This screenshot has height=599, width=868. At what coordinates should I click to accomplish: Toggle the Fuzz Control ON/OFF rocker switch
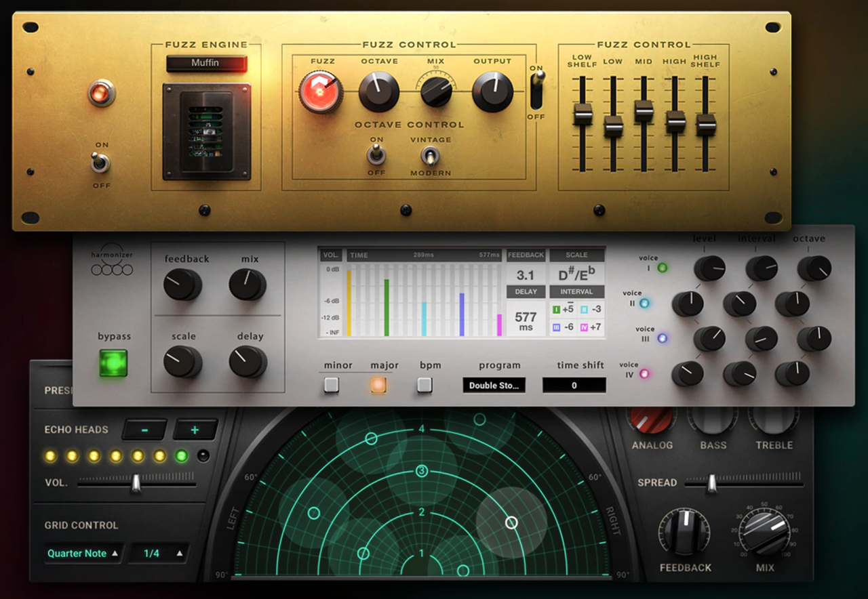(x=536, y=91)
